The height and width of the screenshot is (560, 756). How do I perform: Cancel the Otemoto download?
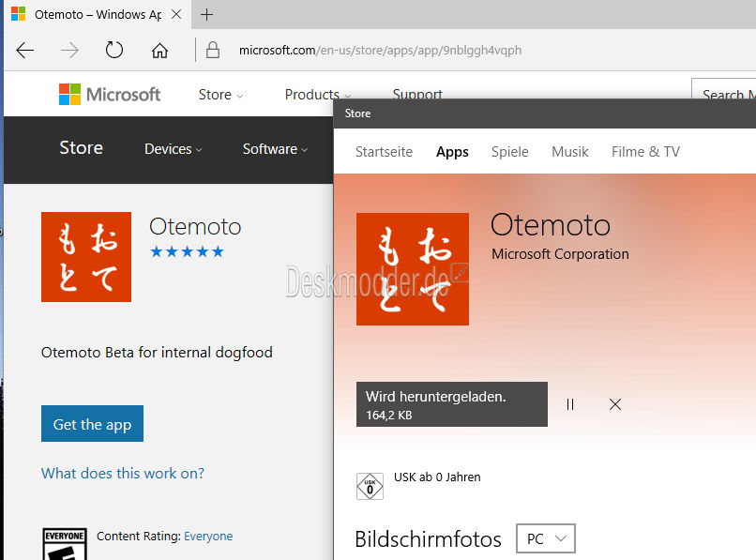coord(614,404)
